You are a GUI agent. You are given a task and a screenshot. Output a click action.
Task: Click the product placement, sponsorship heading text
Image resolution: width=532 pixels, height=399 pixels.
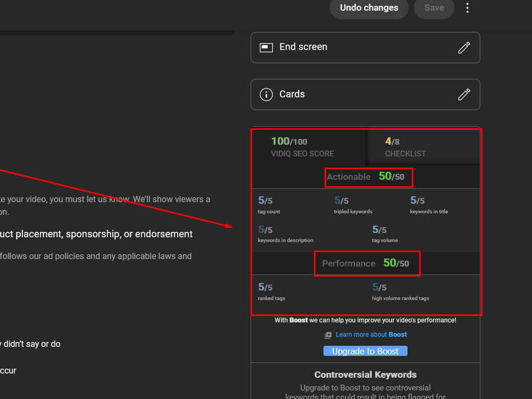pos(96,234)
